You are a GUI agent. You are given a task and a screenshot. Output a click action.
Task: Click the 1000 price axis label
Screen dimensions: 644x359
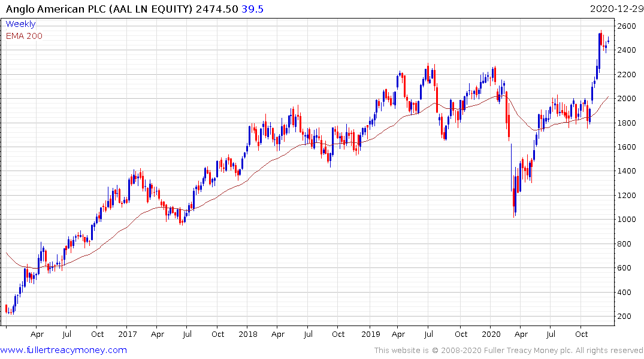tap(627, 220)
